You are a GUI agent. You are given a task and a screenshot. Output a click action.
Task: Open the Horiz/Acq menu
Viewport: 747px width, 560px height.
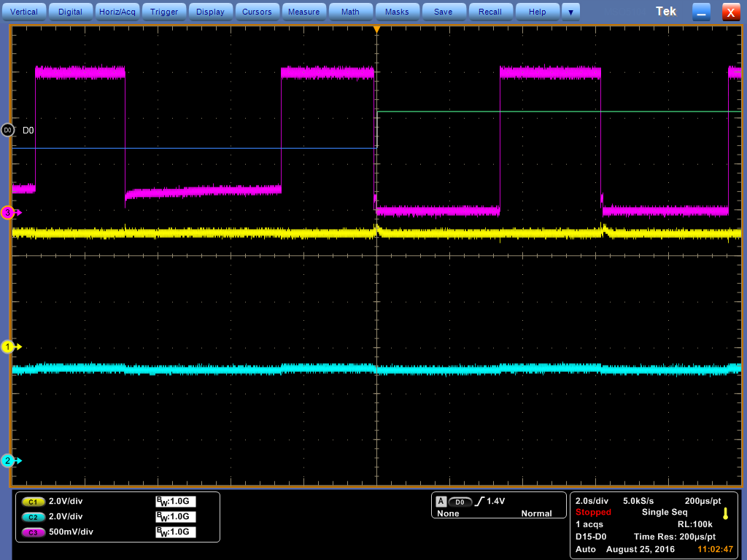pos(117,12)
